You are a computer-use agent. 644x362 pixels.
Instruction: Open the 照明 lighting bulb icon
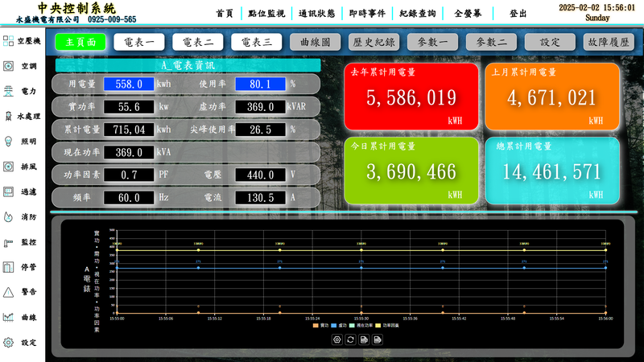[x=8, y=142]
